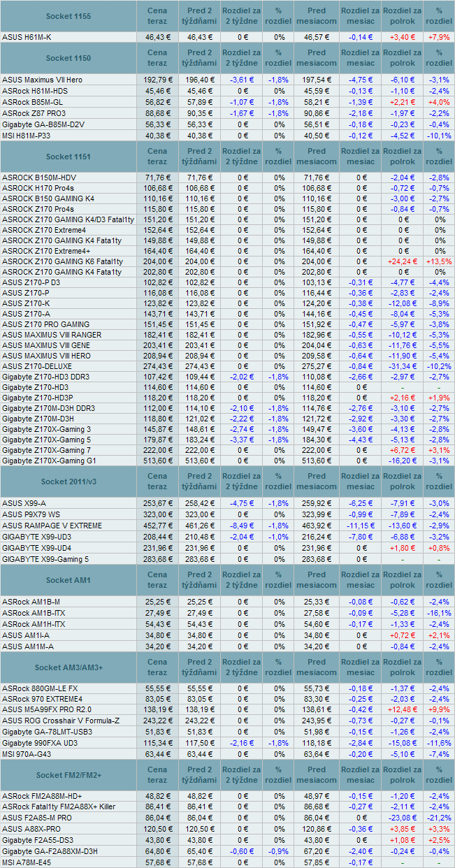The image size is (455, 868).
Task: Click the -21,2% percentage value
Action: coord(439,818)
